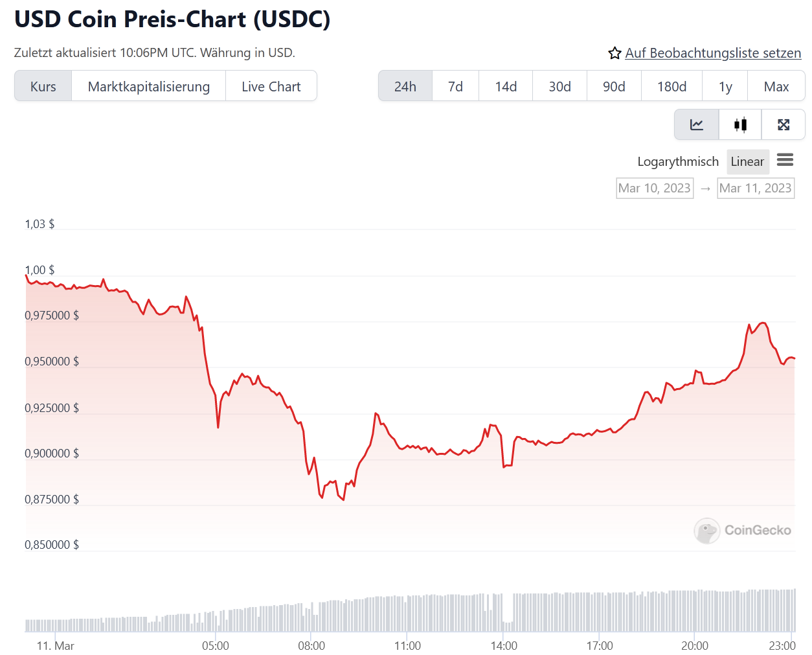Select the 24h time range
812x655 pixels.
(405, 86)
